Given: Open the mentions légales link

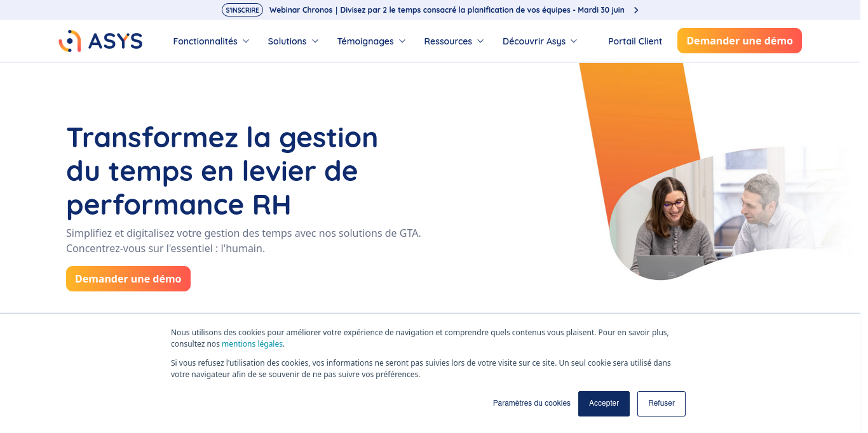Looking at the screenshot, I should pyautogui.click(x=252, y=344).
